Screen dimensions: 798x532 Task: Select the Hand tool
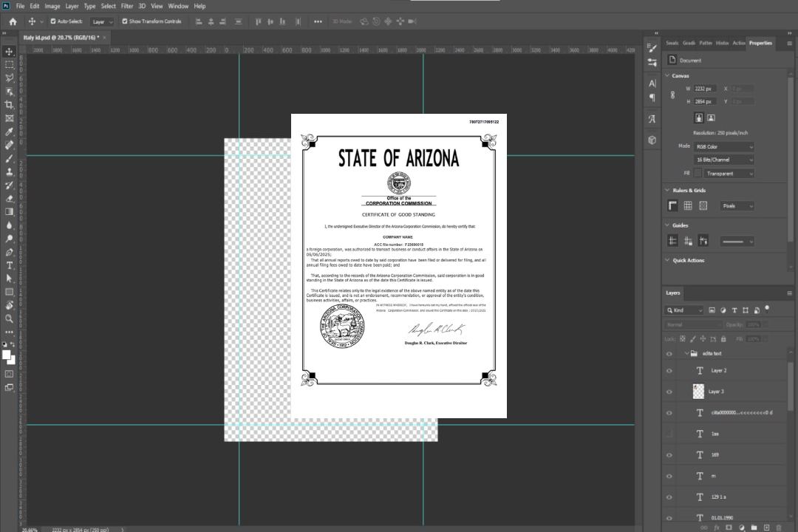(9, 305)
